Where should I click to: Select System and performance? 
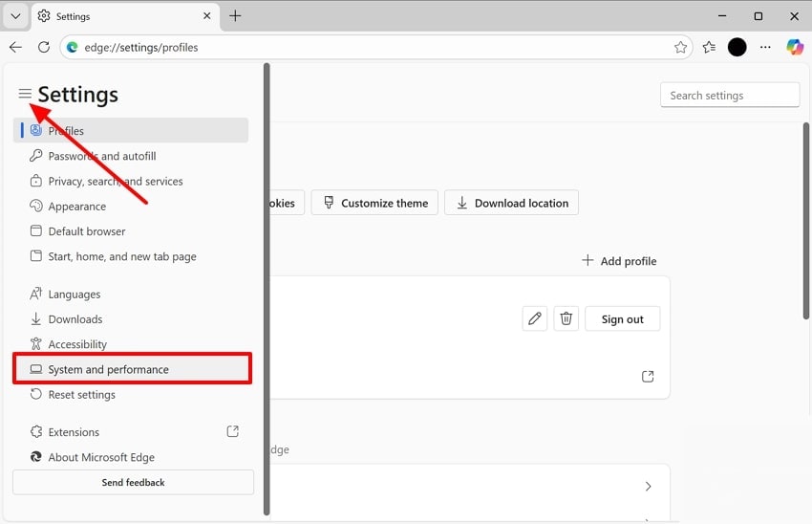click(132, 369)
